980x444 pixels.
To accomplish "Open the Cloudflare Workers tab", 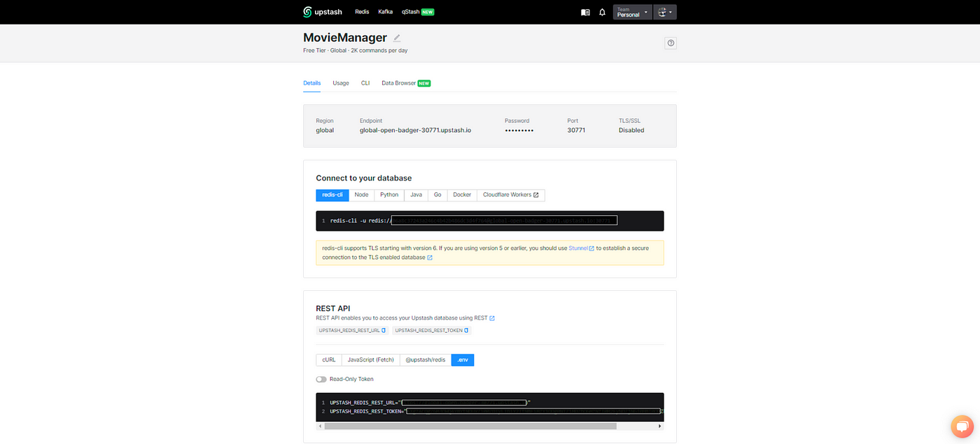I will tap(511, 195).
